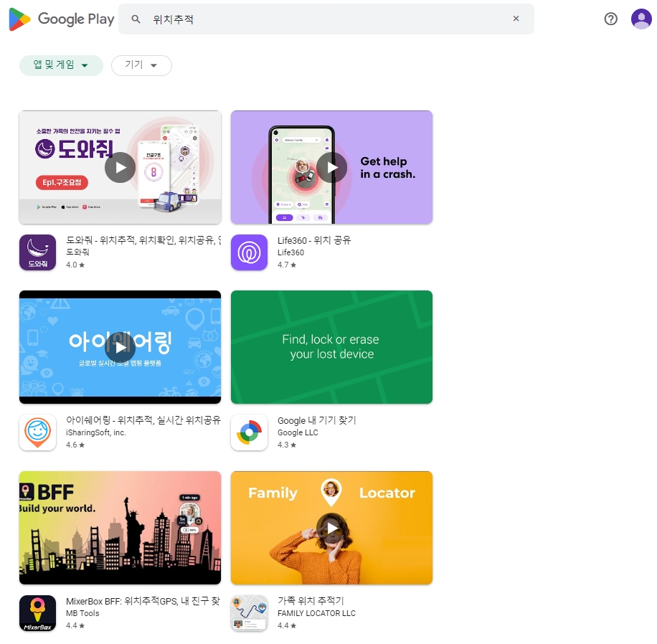Open 아이쉐어링 - 위치추적 app title
Image resolution: width=657 pixels, height=644 pixels.
tap(143, 420)
